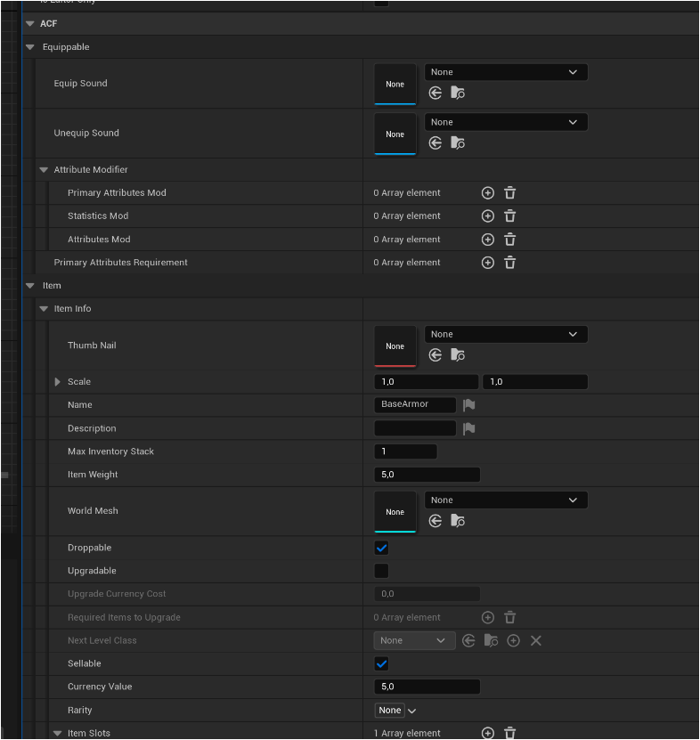Enable the Upgradable checkbox
The width and height of the screenshot is (700, 740).
tap(381, 571)
